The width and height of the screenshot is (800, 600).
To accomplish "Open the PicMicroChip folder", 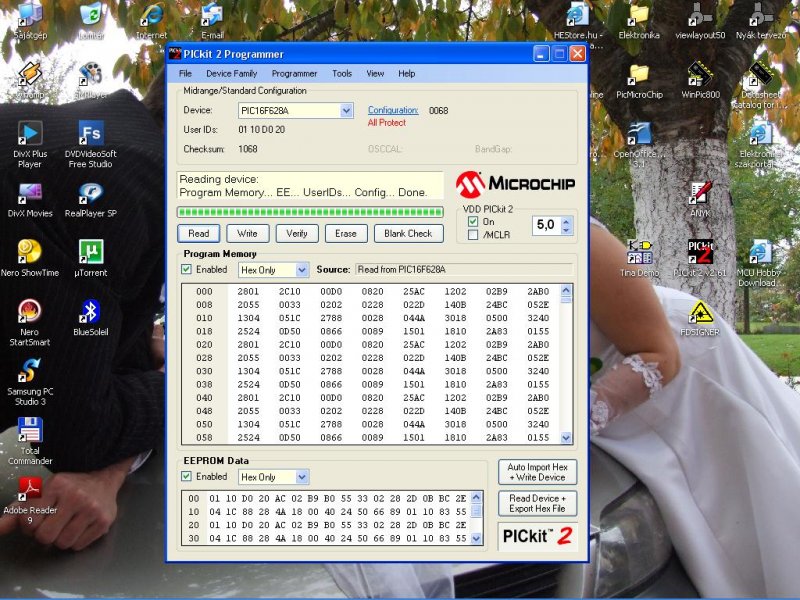I will (639, 81).
